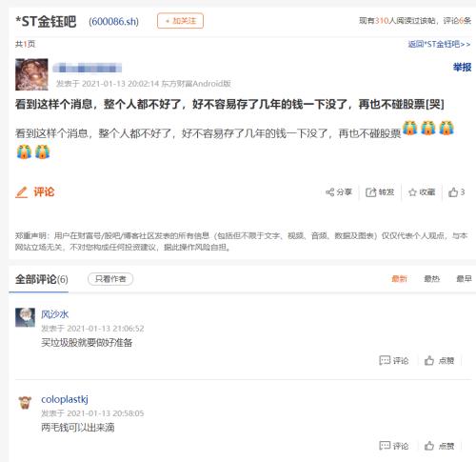Share the post via 分享 icon
The width and height of the screenshot is (476, 462).
(x=330, y=192)
